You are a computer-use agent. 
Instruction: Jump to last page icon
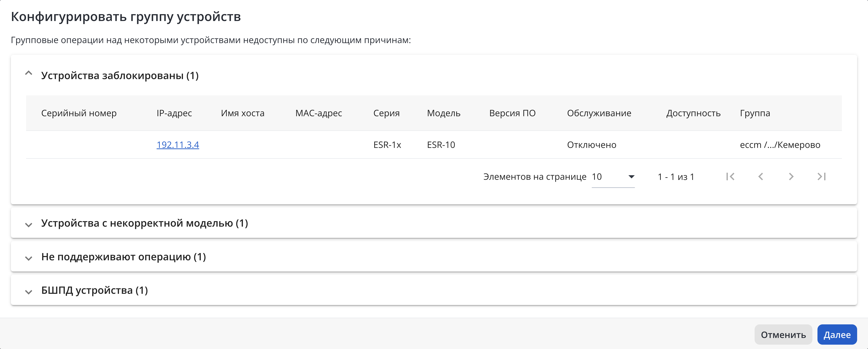(821, 176)
